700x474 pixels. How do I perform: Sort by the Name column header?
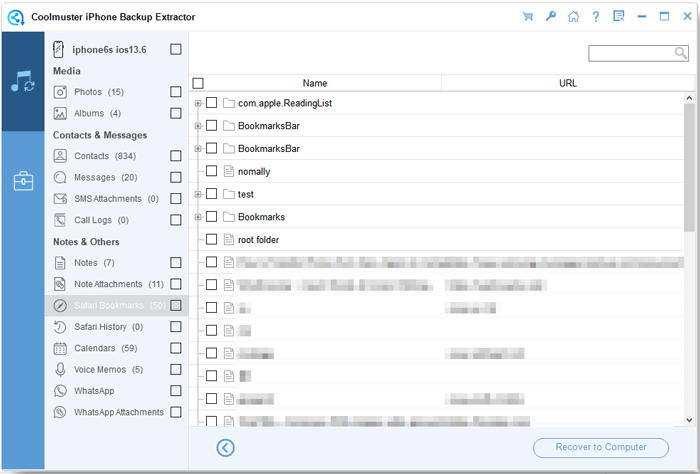315,83
